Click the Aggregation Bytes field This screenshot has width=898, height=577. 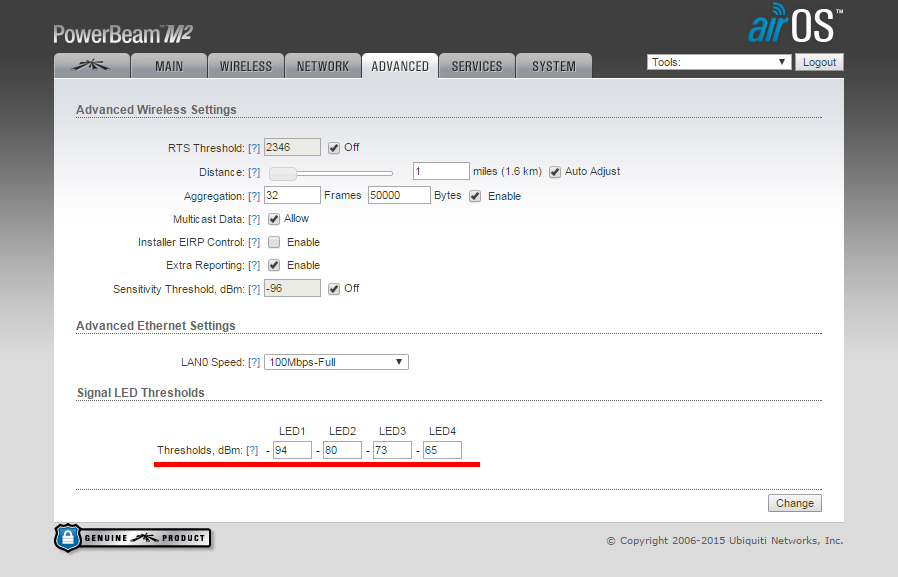point(399,195)
